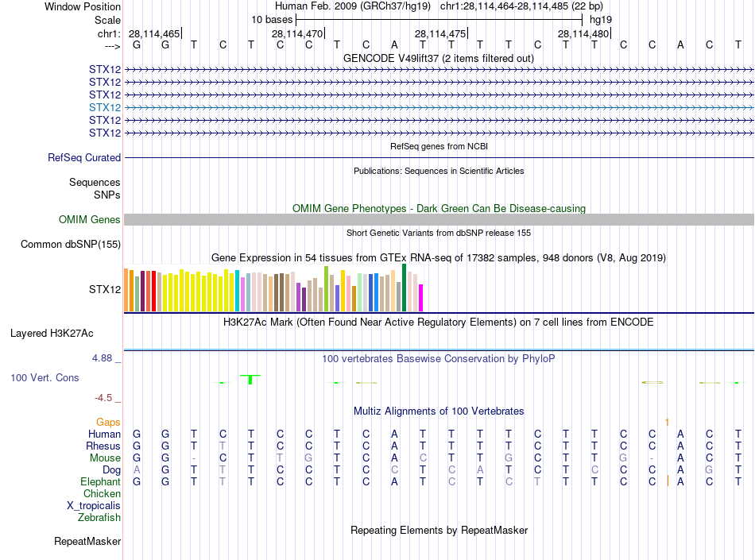
Task: Click the tall dark green GTEx expression bar
Action: pyautogui.click(x=404, y=288)
